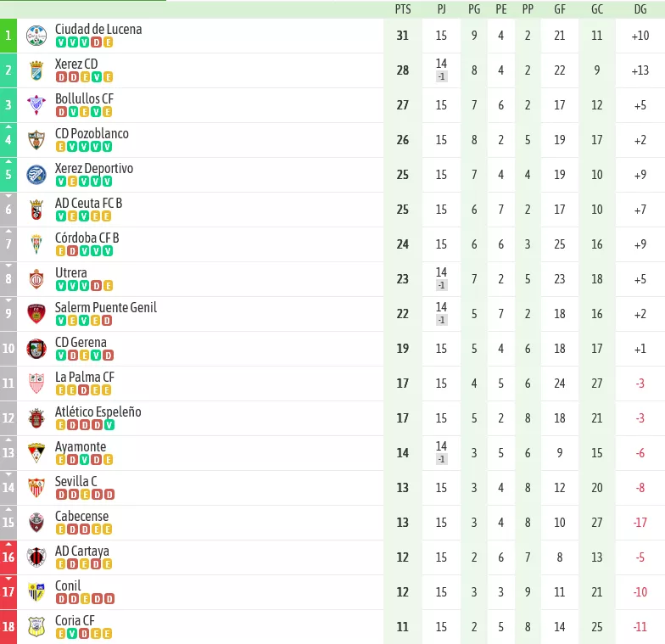The height and width of the screenshot is (644, 665).
Task: Click the -1 games badge in Ayamonte row
Action: tap(441, 460)
